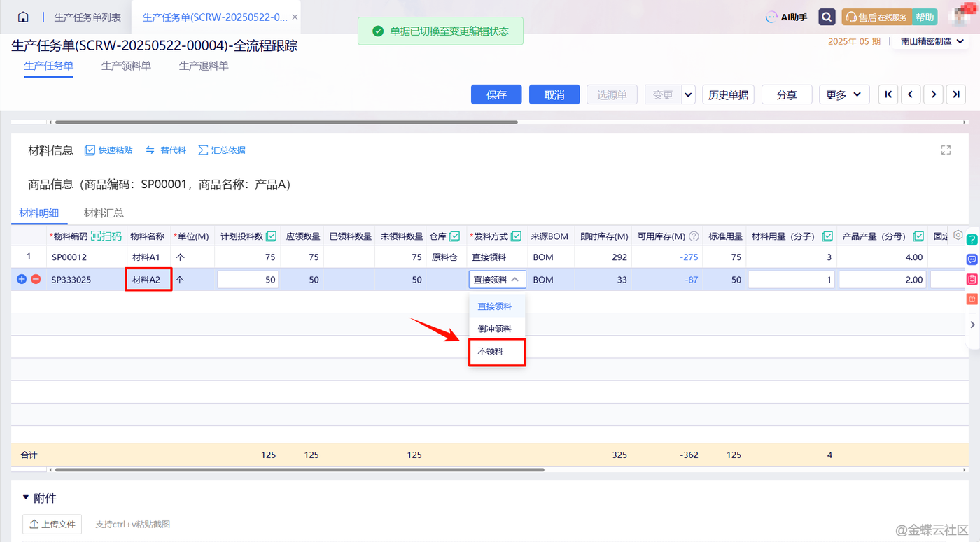Screen dimensions: 980x542
Task: Toggle the 仓库 column checkbox
Action: [x=454, y=236]
